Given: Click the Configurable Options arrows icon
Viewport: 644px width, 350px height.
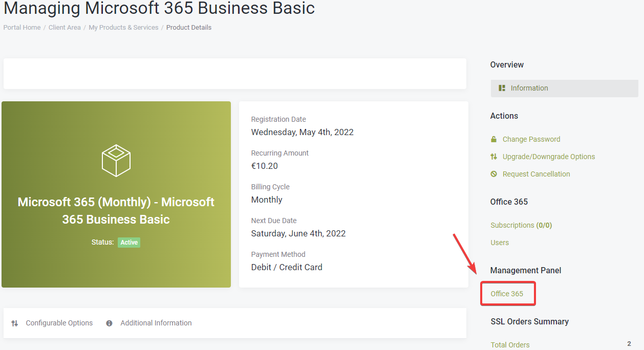Looking at the screenshot, I should [15, 323].
